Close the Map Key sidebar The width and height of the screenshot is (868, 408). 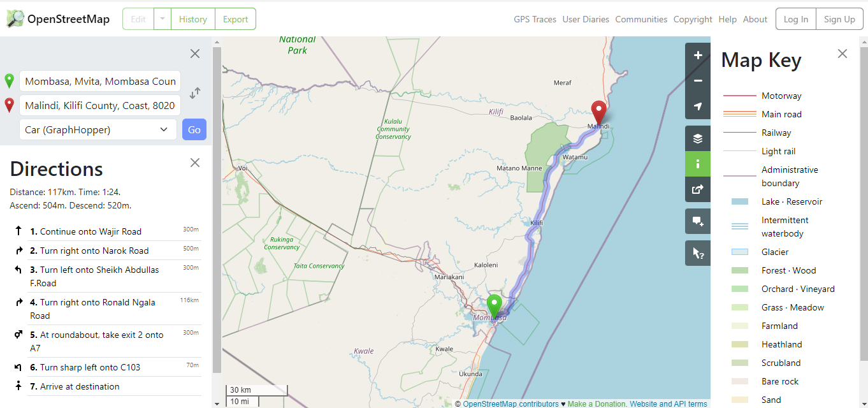843,54
